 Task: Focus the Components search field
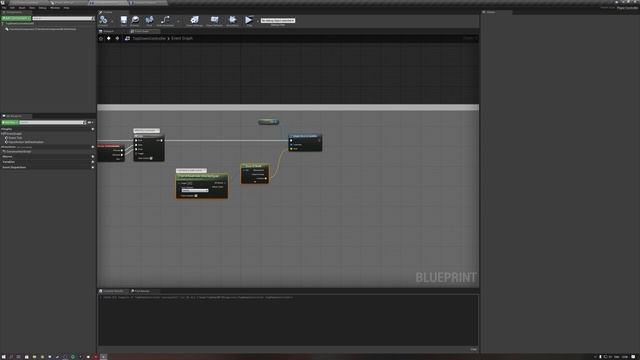pos(63,18)
